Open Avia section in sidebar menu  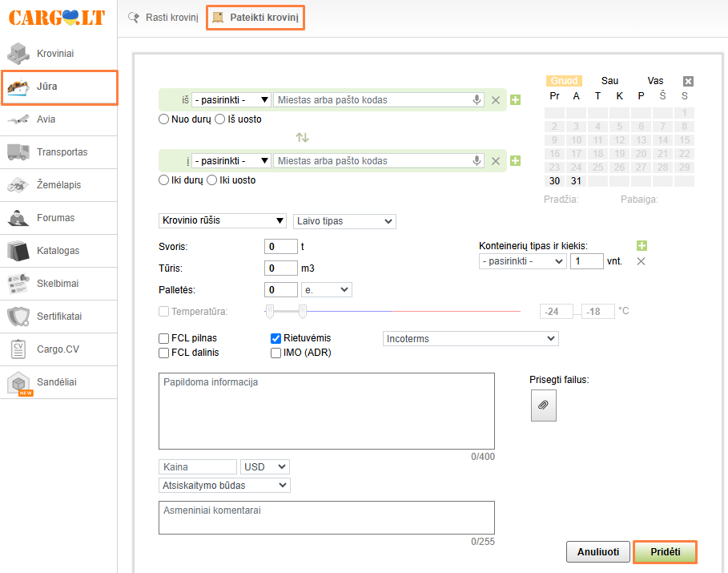(x=58, y=119)
